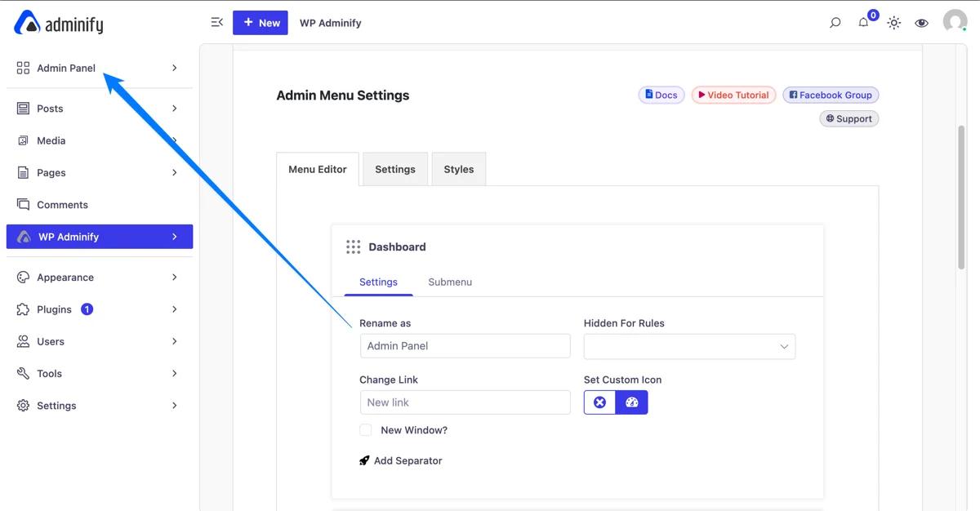
Task: Click the notification count badge
Action: click(x=873, y=15)
